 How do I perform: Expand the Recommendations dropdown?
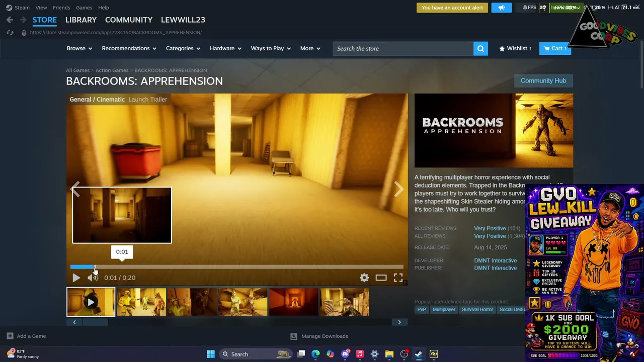pos(129,48)
